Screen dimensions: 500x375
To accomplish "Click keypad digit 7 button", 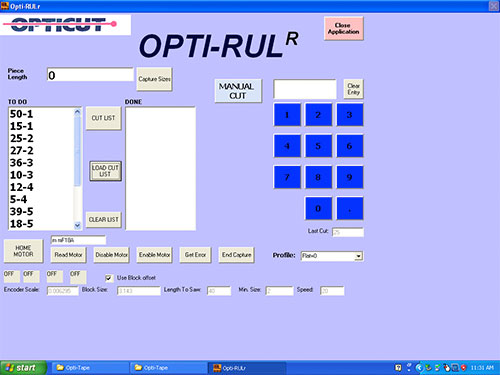I will [x=287, y=177].
